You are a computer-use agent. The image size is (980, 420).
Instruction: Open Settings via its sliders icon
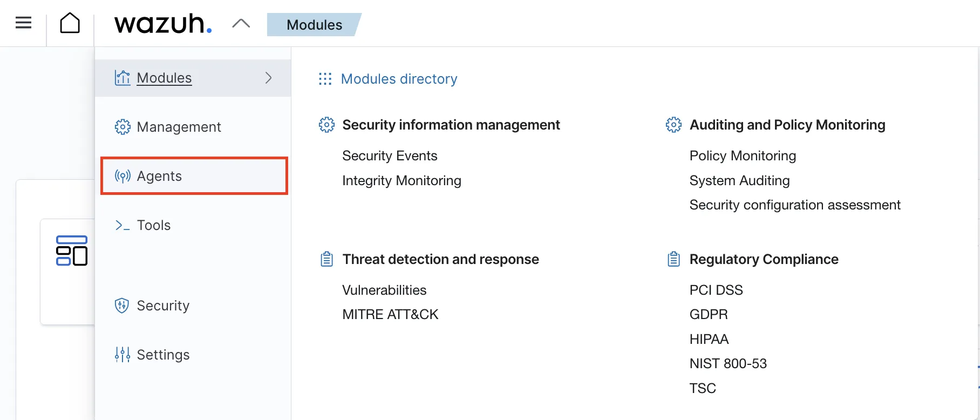(x=122, y=355)
